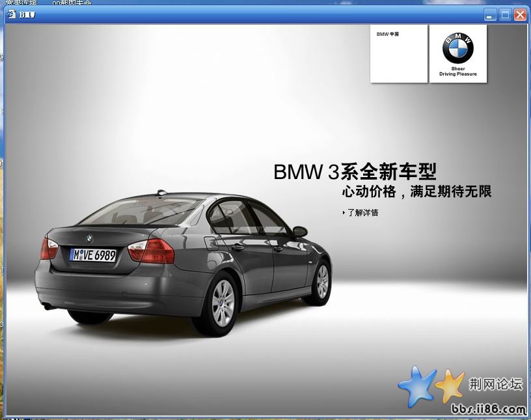Click the BMW window title bar icon
Screen dimensions: 531x420
[x=12, y=14]
